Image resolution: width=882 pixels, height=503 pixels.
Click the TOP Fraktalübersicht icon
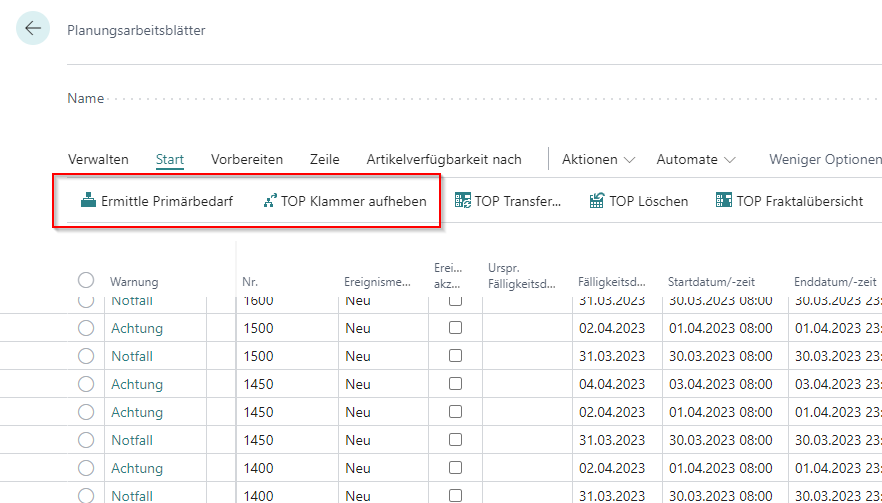point(724,201)
